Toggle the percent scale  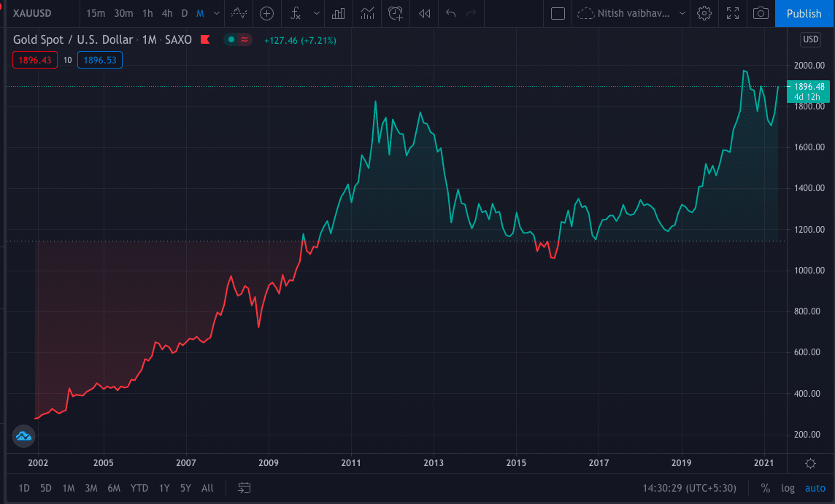765,488
